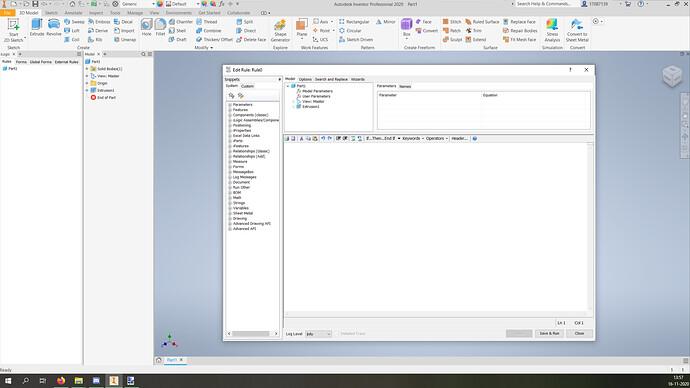Choose the Fillet tool
Viewport: 690px width, 388px height.
(160, 27)
